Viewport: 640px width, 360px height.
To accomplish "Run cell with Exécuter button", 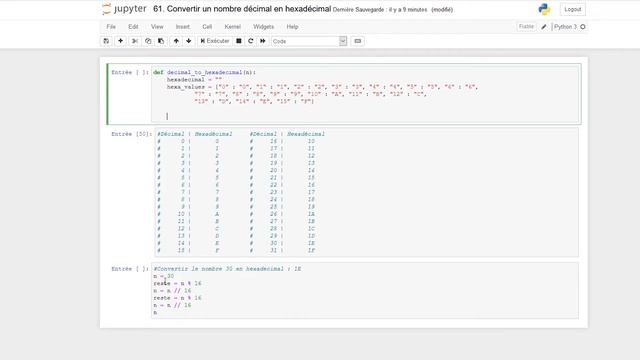I will 215,41.
